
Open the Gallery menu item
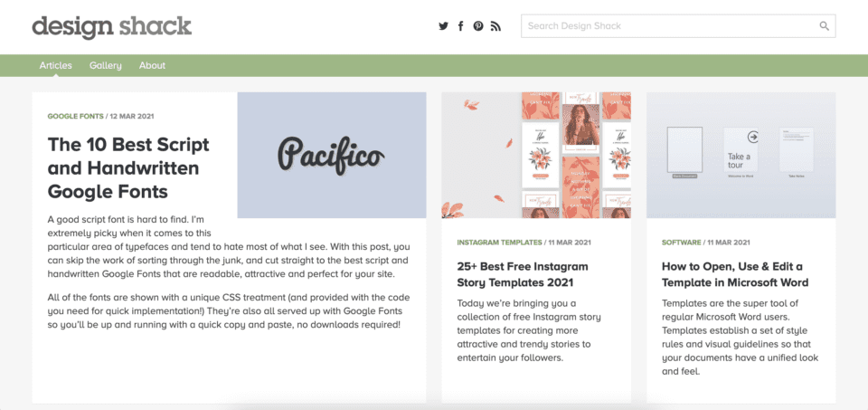click(106, 65)
